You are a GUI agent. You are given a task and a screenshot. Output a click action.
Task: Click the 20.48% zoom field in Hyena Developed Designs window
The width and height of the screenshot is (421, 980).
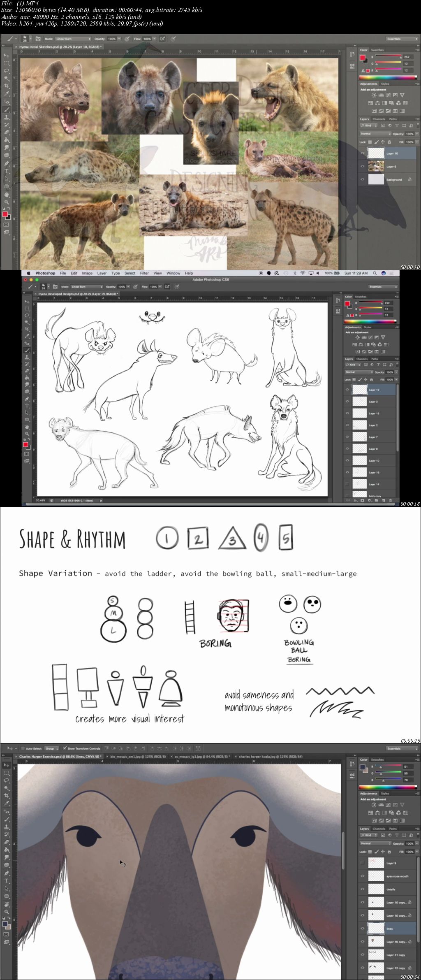(x=41, y=501)
